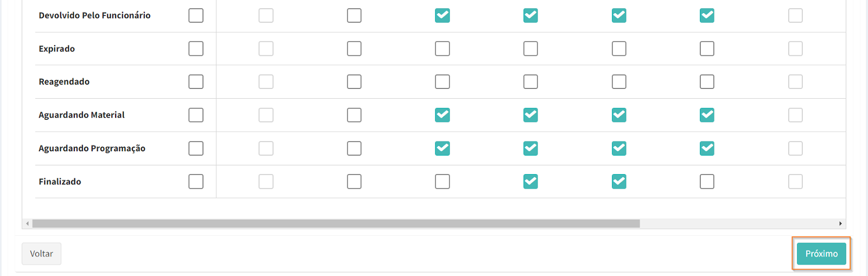The width and height of the screenshot is (868, 276).
Task: Tick the first checkbox in Finalizado row
Action: coord(196,182)
